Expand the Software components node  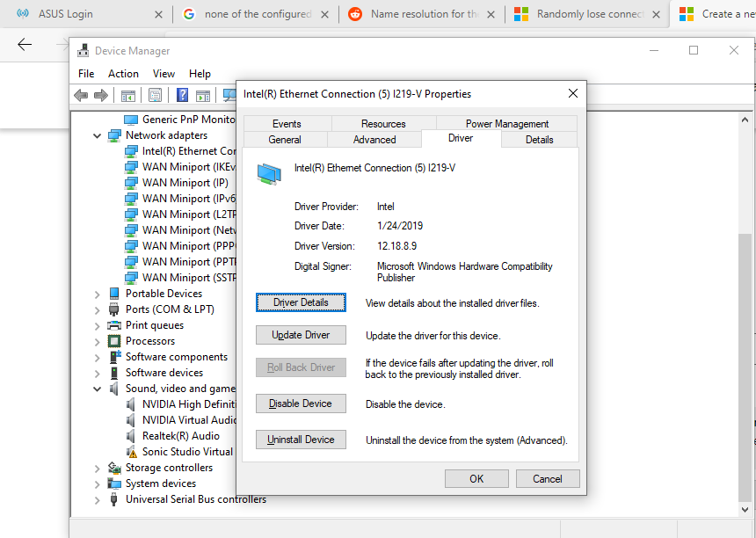pyautogui.click(x=97, y=357)
